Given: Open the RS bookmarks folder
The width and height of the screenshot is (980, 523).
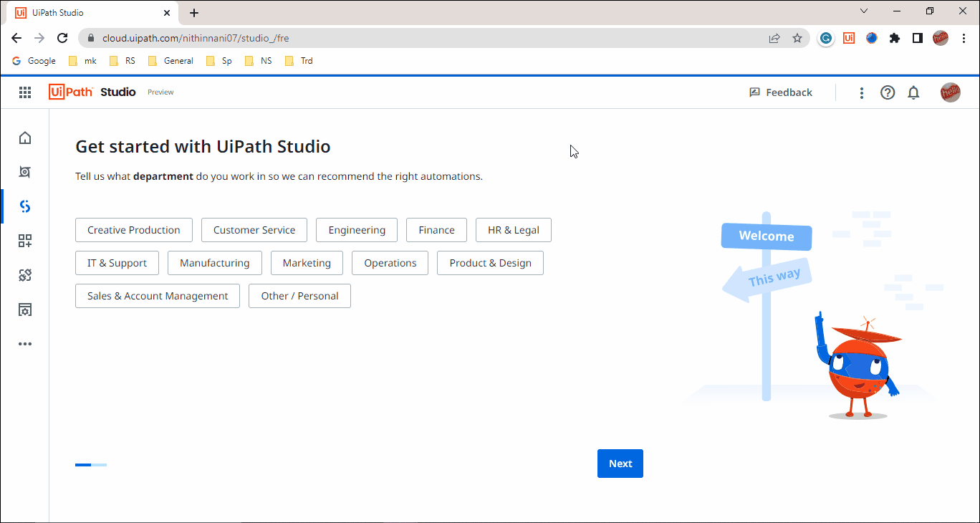Looking at the screenshot, I should click(123, 61).
